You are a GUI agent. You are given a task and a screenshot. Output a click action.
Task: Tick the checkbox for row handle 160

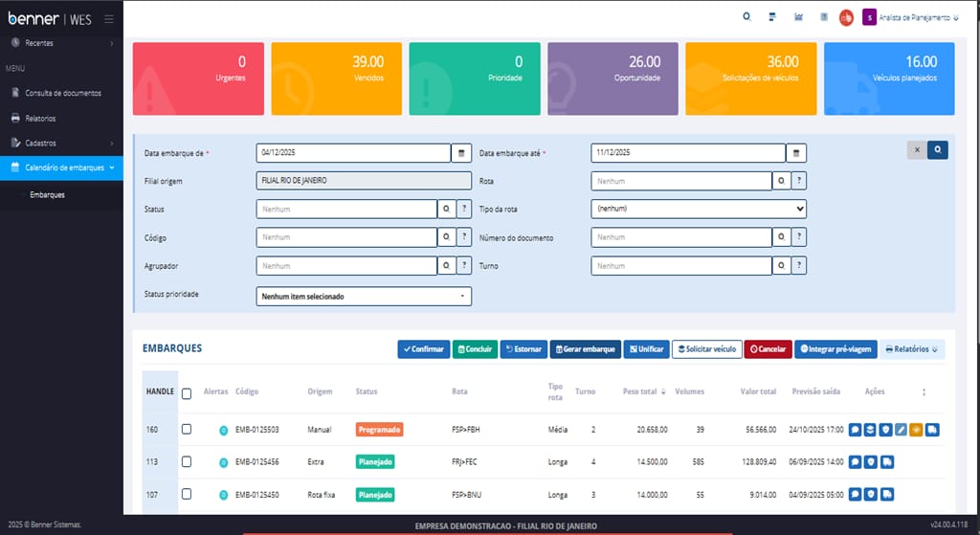click(x=187, y=430)
